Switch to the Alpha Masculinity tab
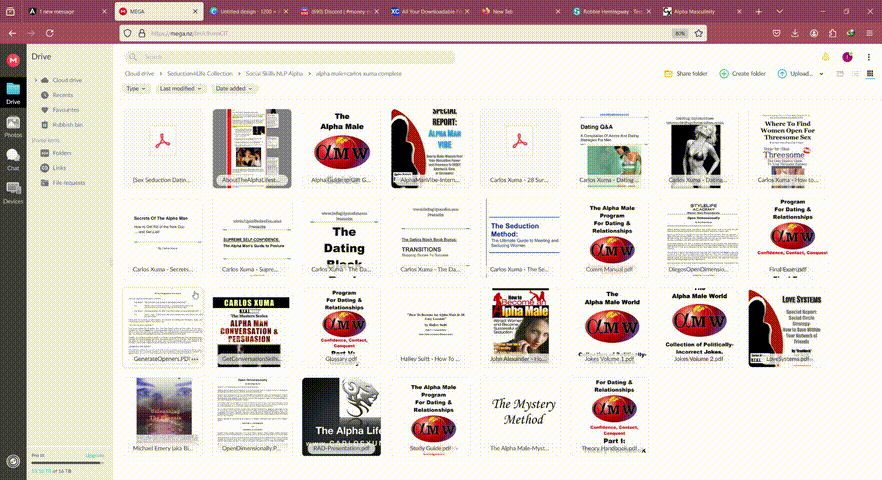The width and height of the screenshot is (882, 480). [702, 11]
